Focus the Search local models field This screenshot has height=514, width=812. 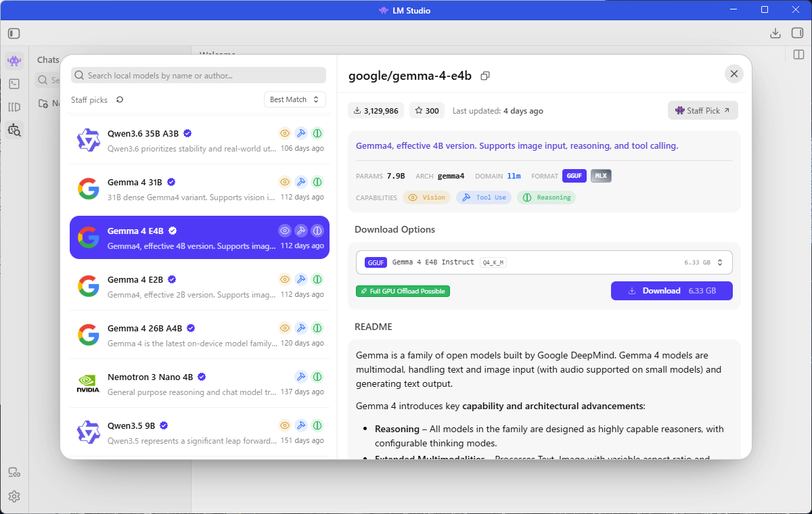tap(198, 75)
